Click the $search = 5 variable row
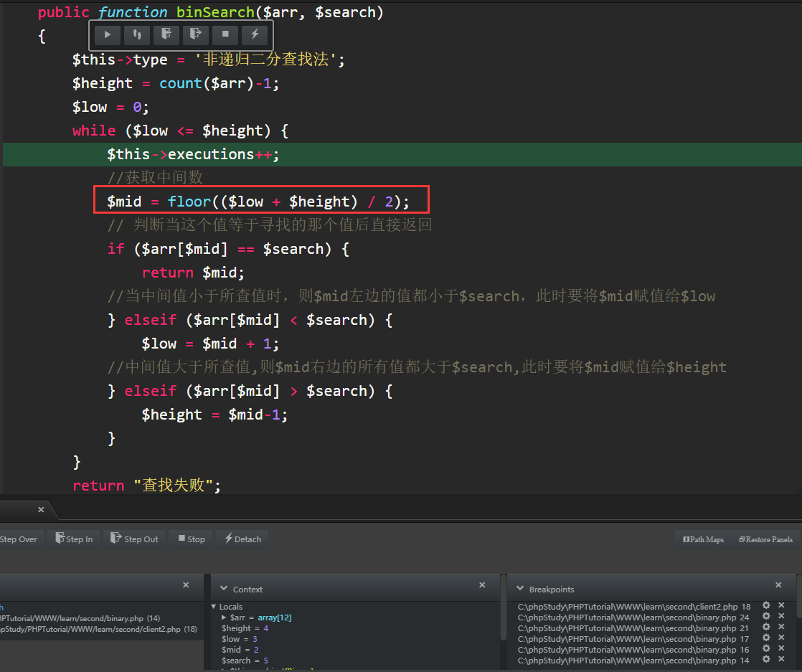This screenshot has height=672, width=802. click(245, 661)
